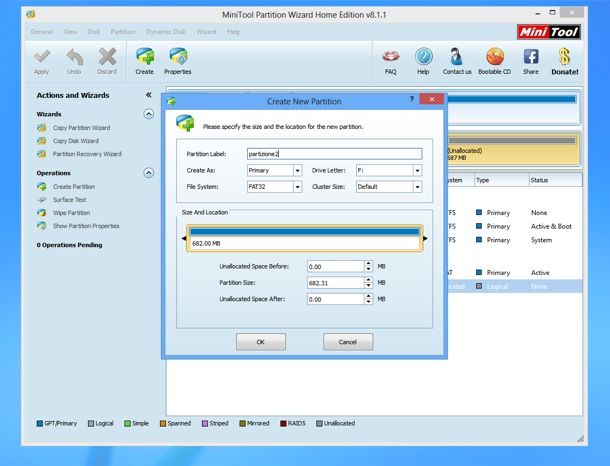
Task: Collapse the Actions and Wizards panel
Action: [148, 95]
